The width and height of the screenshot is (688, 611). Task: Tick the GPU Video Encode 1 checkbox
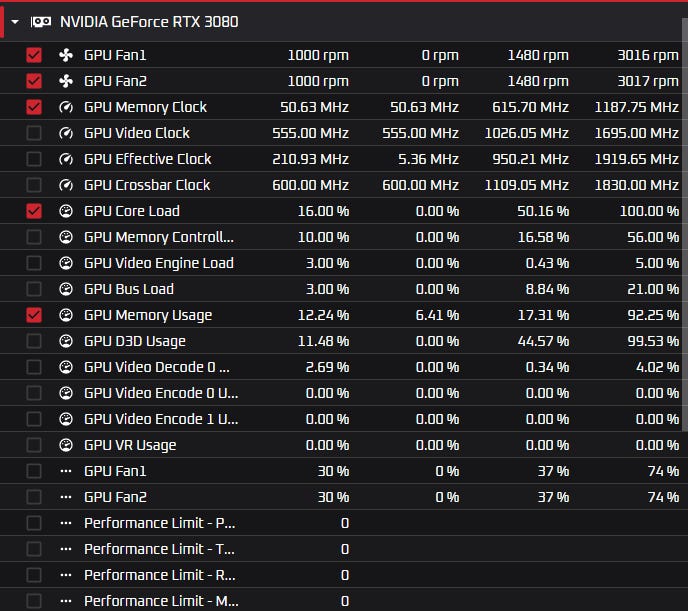coord(34,419)
